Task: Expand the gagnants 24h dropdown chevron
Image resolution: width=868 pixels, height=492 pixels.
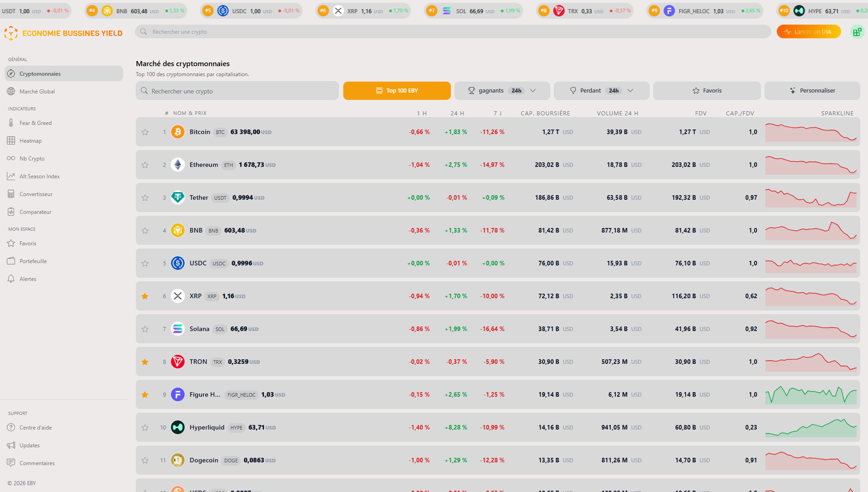Action: point(533,90)
